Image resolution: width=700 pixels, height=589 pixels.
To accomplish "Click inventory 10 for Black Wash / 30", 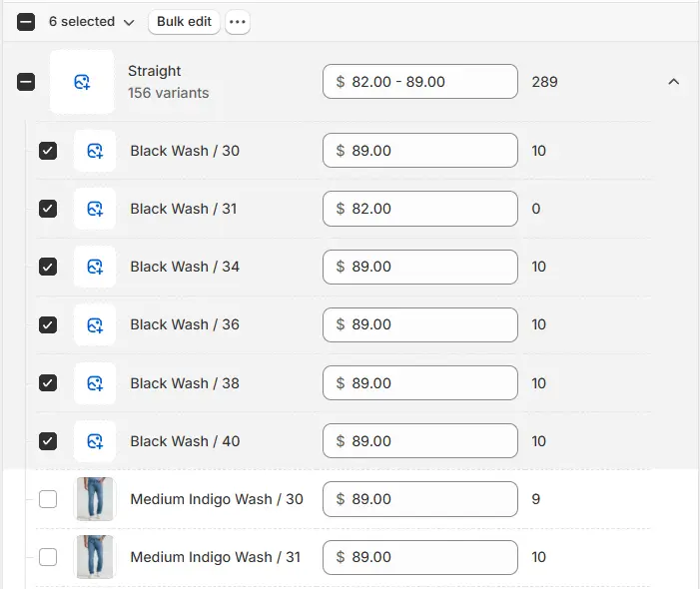I will point(539,151).
